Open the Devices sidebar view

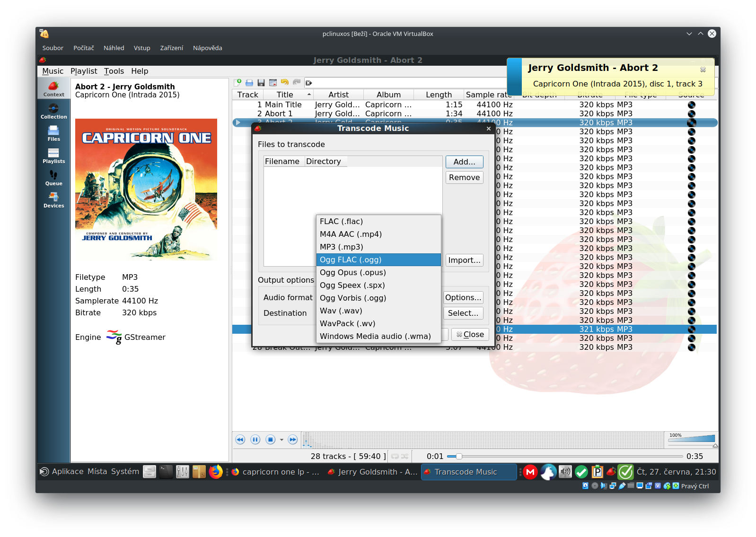[53, 200]
